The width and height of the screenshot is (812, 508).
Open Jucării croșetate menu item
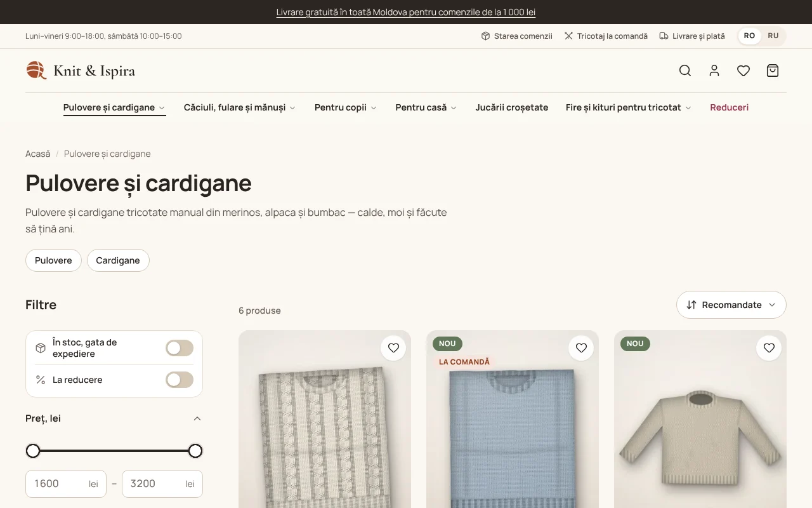512,107
